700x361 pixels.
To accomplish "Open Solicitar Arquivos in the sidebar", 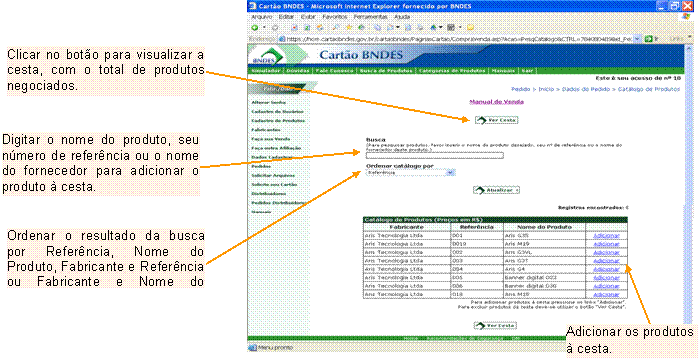I will click(274, 175).
